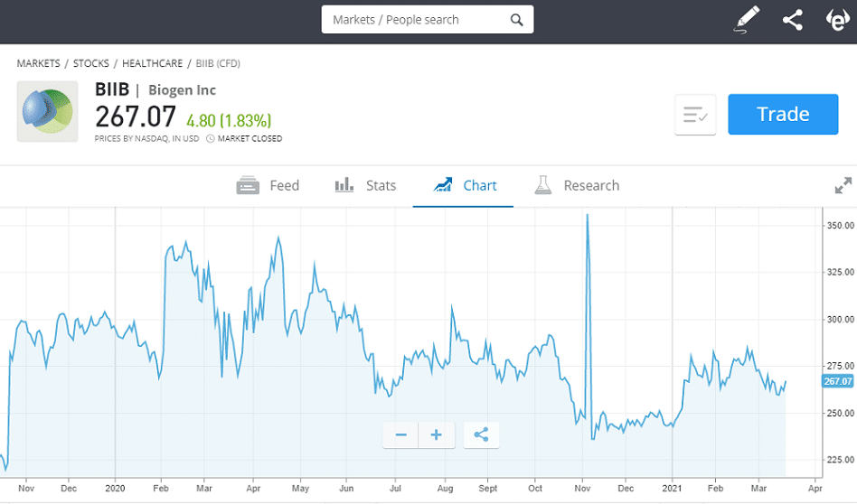Click the BIIB (CFD) breadcrumb
The height and width of the screenshot is (504, 857).
(x=218, y=63)
